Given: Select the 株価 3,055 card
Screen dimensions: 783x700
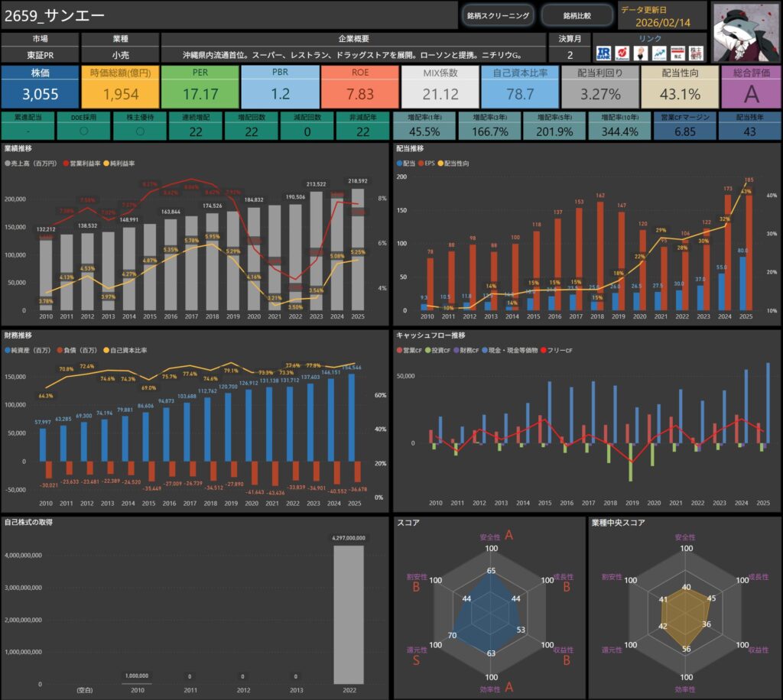Looking at the screenshot, I should tap(39, 86).
